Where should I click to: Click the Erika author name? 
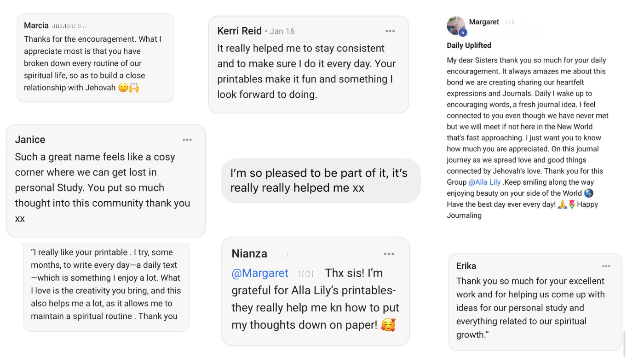(x=466, y=266)
